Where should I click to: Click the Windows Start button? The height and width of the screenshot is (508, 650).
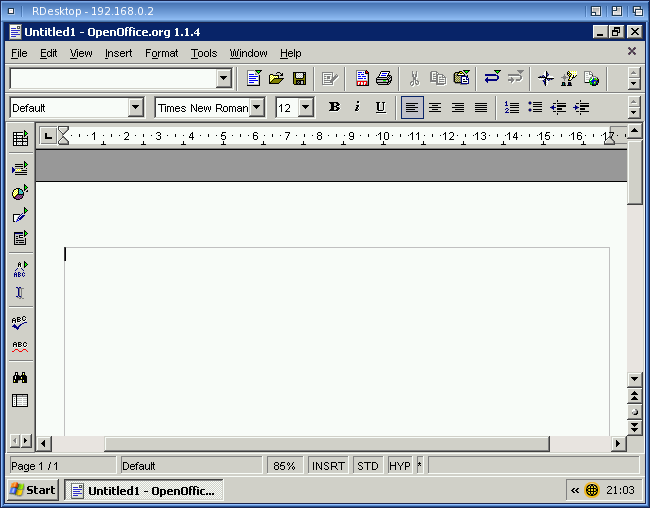(32, 490)
